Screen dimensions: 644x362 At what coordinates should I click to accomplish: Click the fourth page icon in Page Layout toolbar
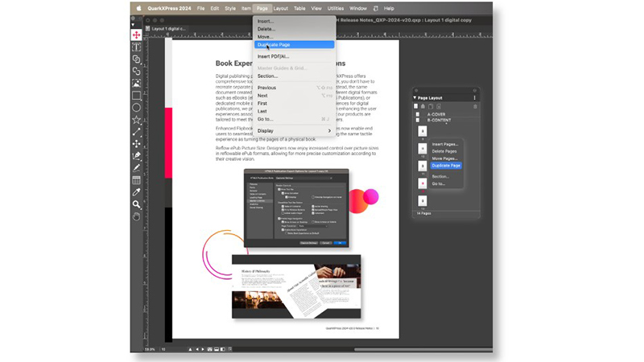438,106
